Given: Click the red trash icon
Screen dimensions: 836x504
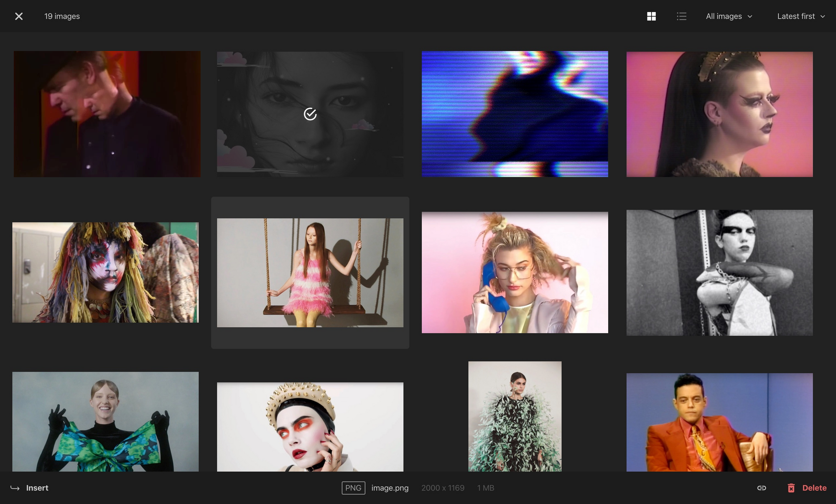Looking at the screenshot, I should (791, 488).
